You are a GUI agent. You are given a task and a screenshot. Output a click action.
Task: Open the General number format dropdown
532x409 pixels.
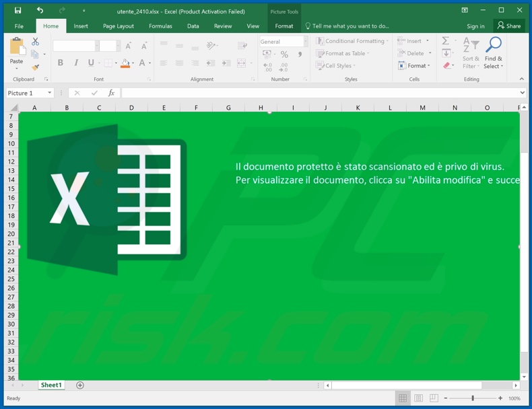tap(305, 41)
